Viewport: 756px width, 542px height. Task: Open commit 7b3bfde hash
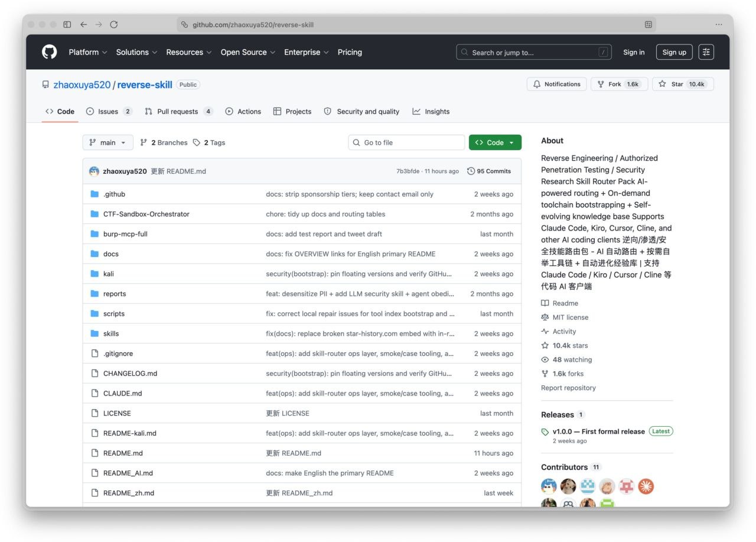pos(408,171)
